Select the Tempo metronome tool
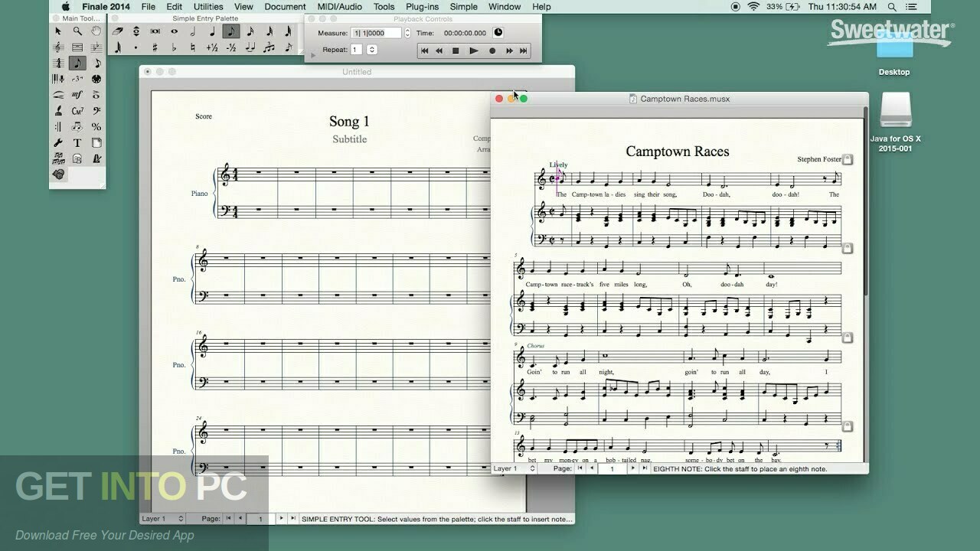 [96, 158]
